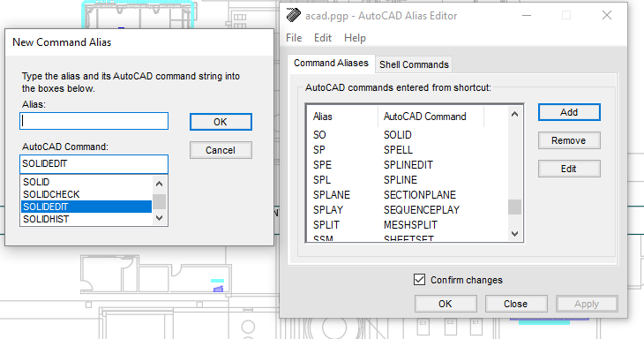
Task: Switch to the Shell Commands tab
Action: coord(414,64)
